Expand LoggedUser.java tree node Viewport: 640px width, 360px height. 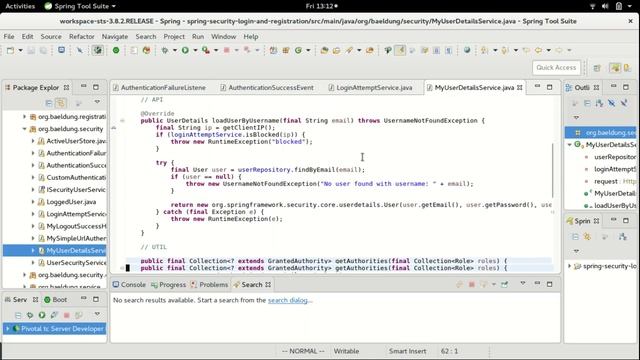pos(33,202)
